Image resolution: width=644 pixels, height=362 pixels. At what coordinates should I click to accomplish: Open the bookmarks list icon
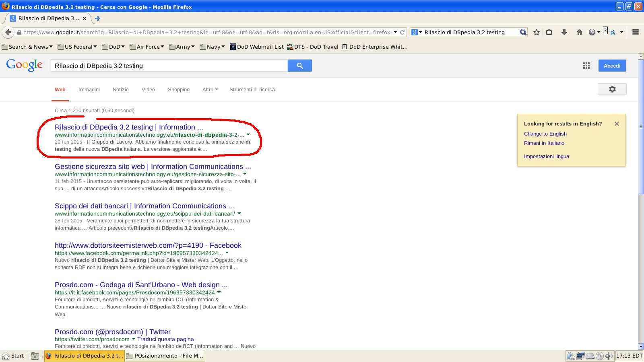click(x=549, y=32)
